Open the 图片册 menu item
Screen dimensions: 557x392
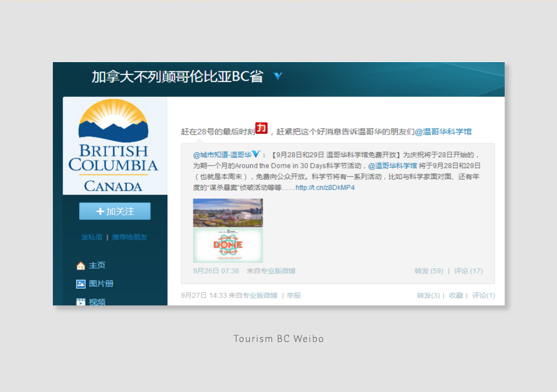(101, 284)
